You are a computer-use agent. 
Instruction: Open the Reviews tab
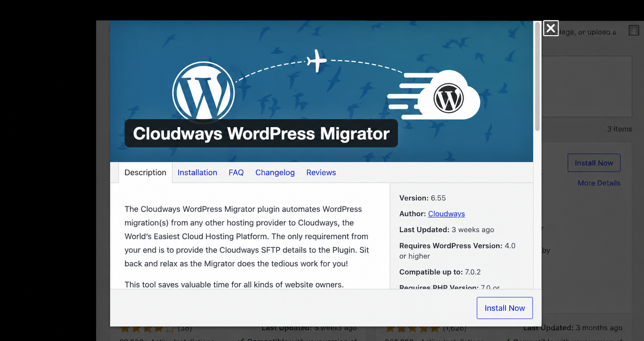click(x=321, y=172)
